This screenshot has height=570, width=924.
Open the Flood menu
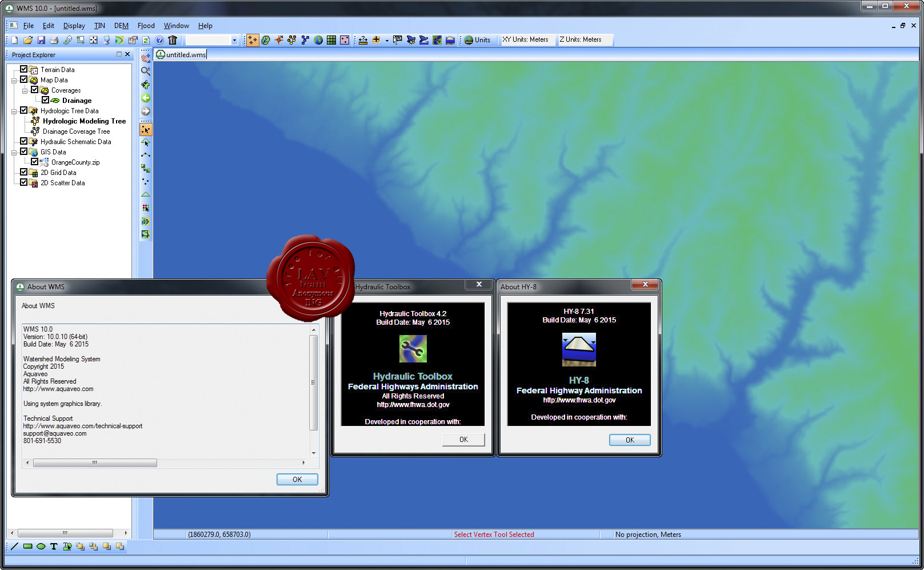click(x=146, y=26)
